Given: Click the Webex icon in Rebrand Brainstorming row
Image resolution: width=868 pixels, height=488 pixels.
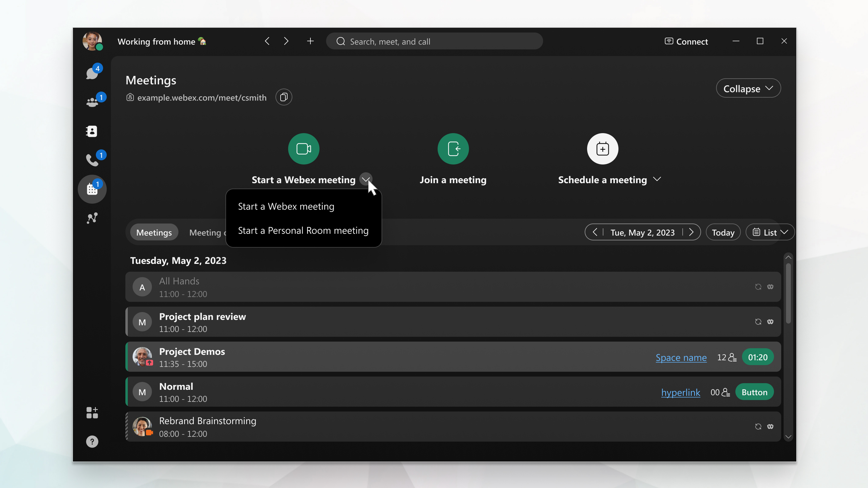Looking at the screenshot, I should click(x=770, y=427).
